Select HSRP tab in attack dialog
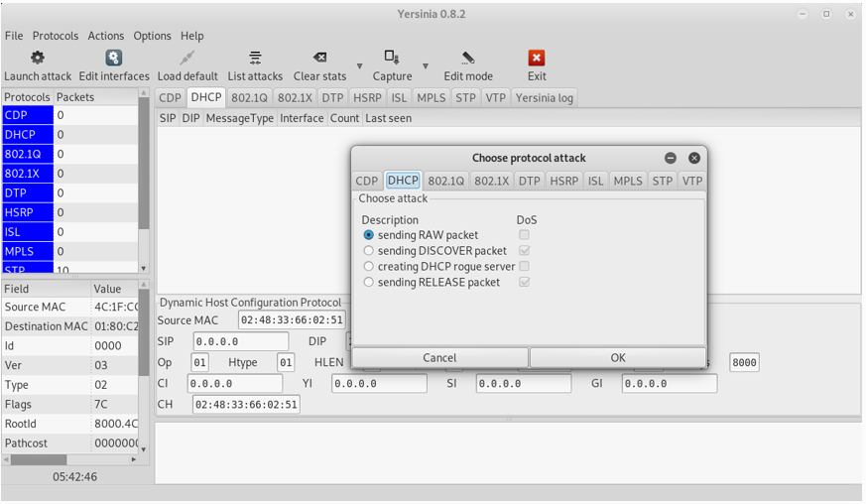866x504 pixels. tap(563, 181)
